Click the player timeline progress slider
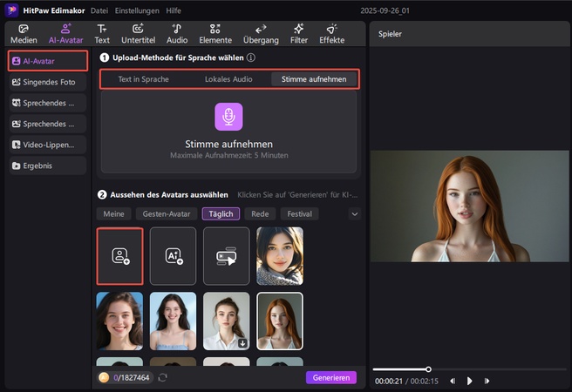 tap(427, 369)
